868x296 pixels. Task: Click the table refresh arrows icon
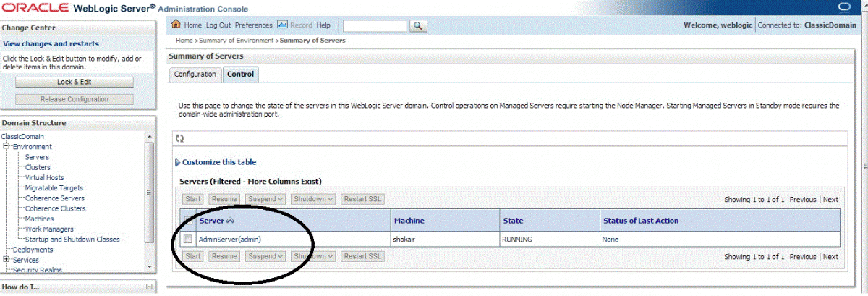[180, 138]
